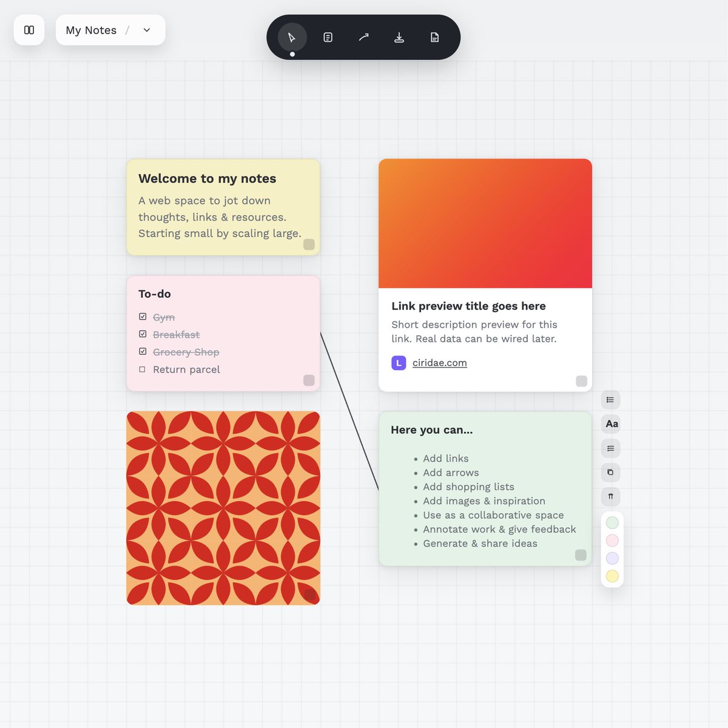Click the Return parcel to-do text

pos(186,369)
